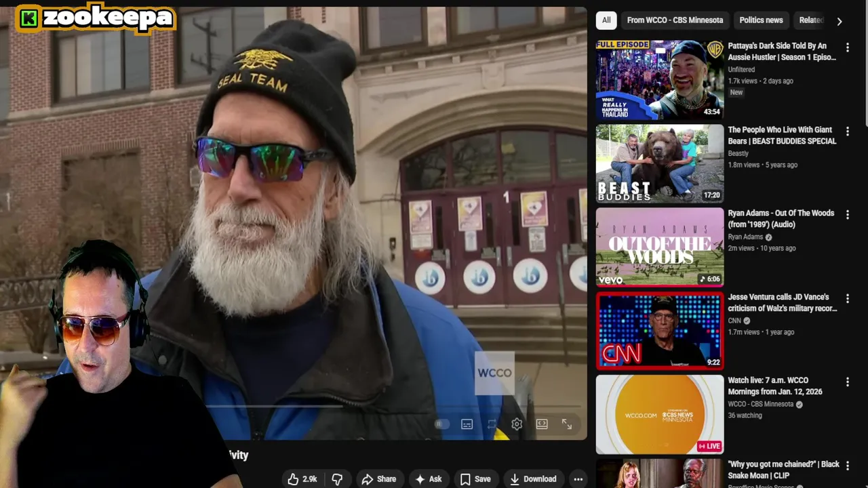The image size is (868, 488).
Task: Open options menu for Black Snake Moan clip
Action: (x=847, y=466)
